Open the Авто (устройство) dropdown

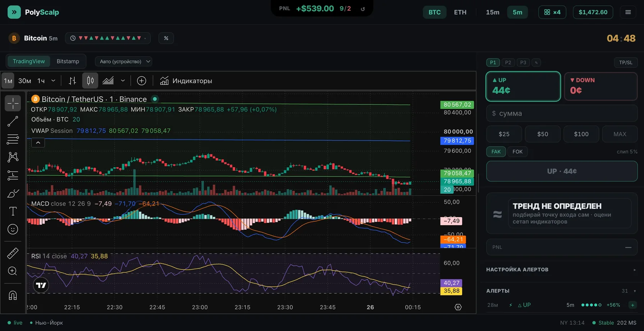[x=123, y=61]
